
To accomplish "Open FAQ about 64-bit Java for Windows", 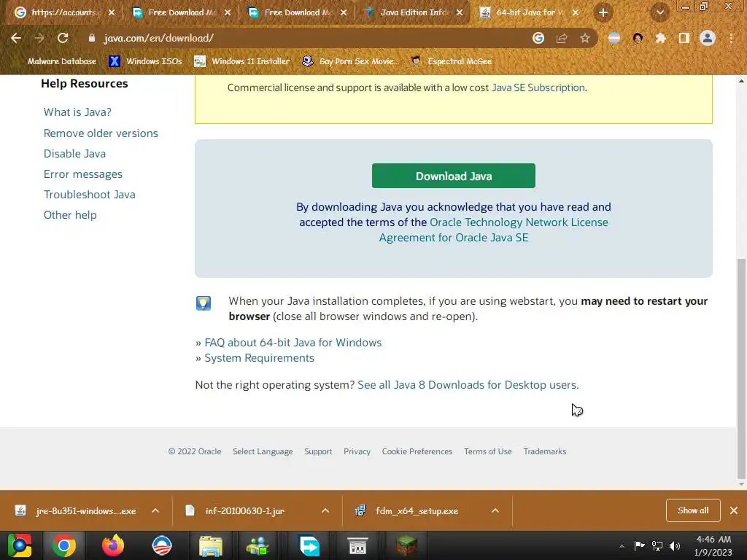I will pos(293,343).
